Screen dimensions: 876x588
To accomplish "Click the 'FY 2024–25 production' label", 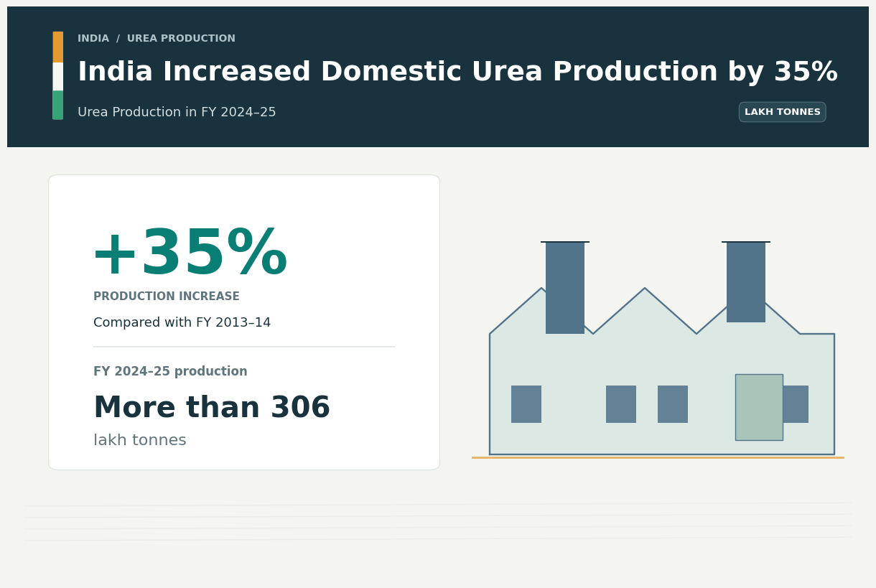I will (170, 372).
